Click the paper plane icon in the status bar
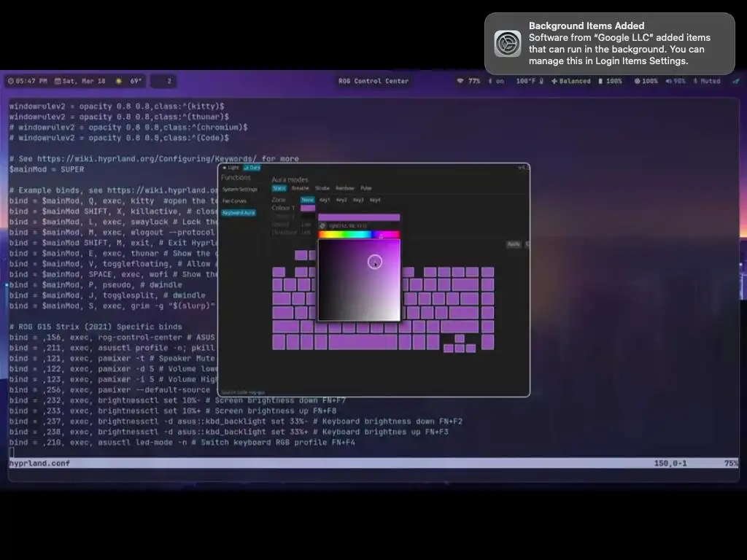 [735, 81]
